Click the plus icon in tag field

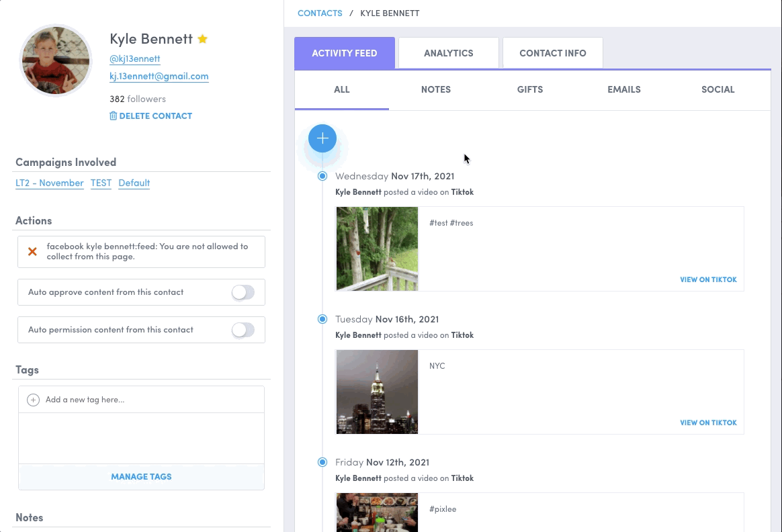click(x=33, y=400)
